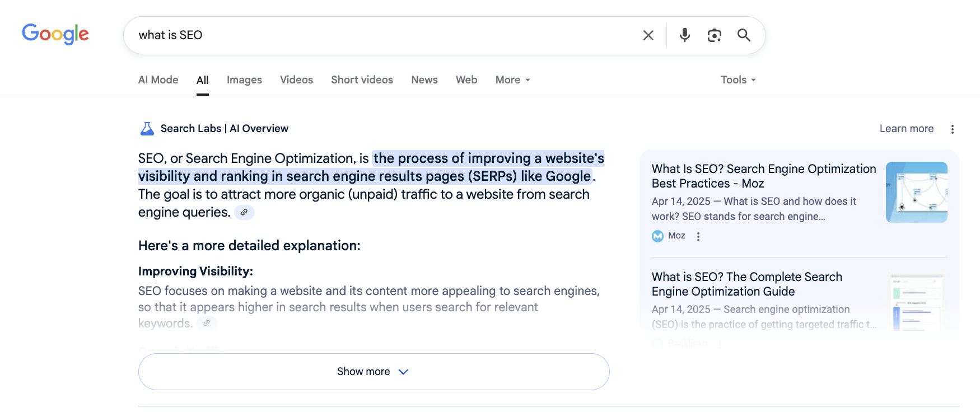
Task: Open the Moz result three-dot menu
Action: pos(698,237)
